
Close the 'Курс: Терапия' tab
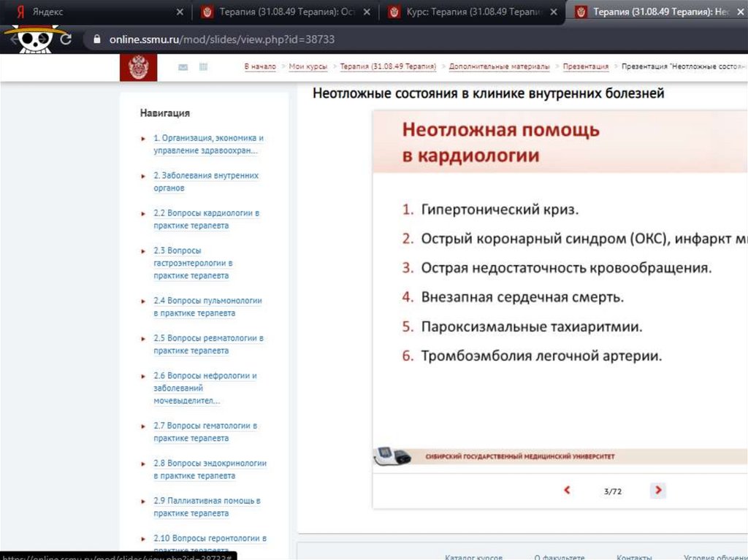(554, 12)
